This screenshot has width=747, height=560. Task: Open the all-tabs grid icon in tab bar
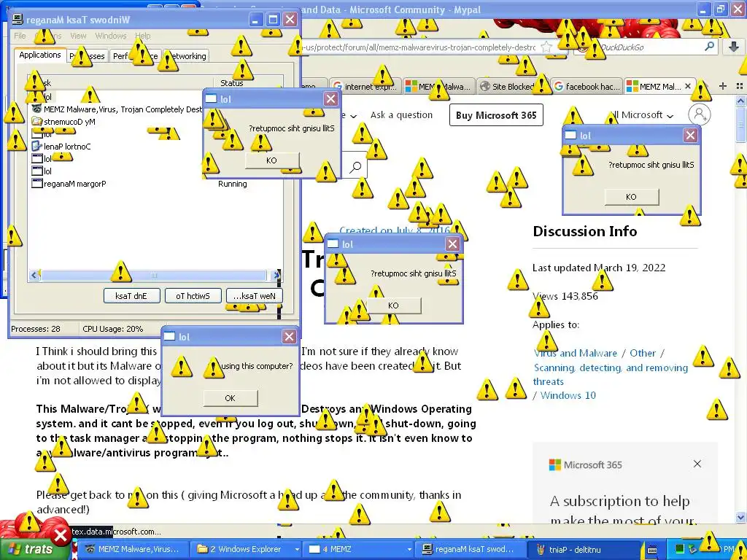[740, 86]
